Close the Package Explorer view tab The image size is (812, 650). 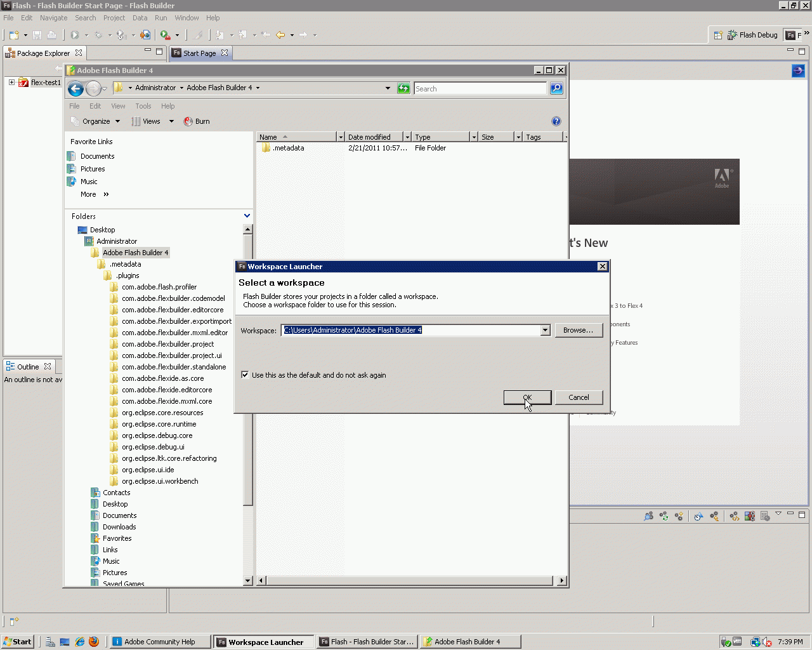(79, 53)
